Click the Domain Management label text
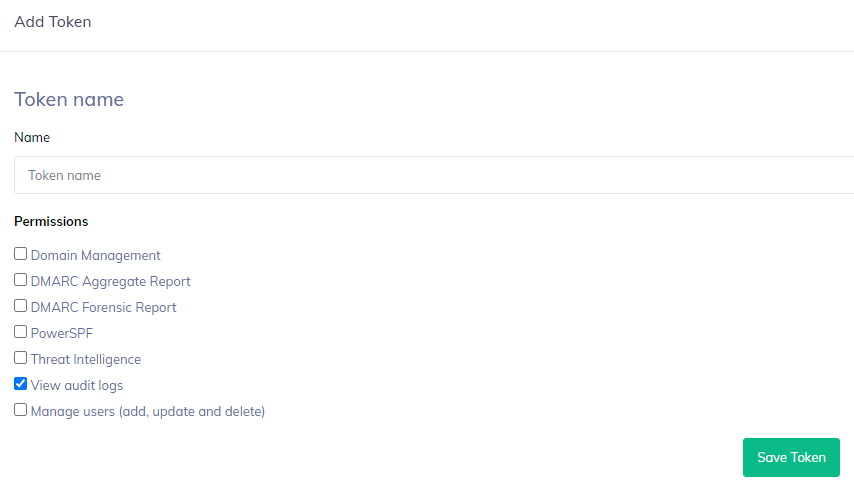Image resolution: width=854 pixels, height=495 pixels. pos(96,256)
